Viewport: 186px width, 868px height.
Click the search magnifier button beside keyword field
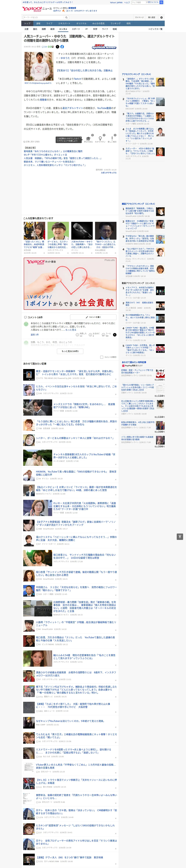66,18
